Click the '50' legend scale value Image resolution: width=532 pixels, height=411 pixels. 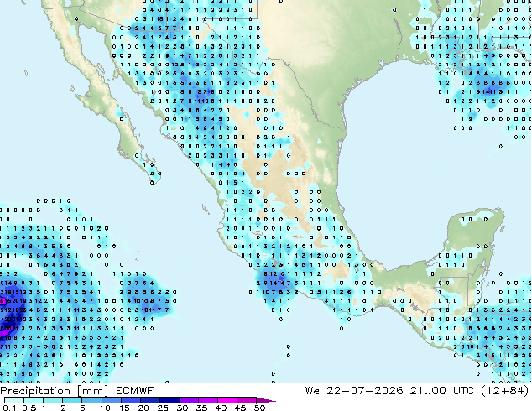coord(259,408)
